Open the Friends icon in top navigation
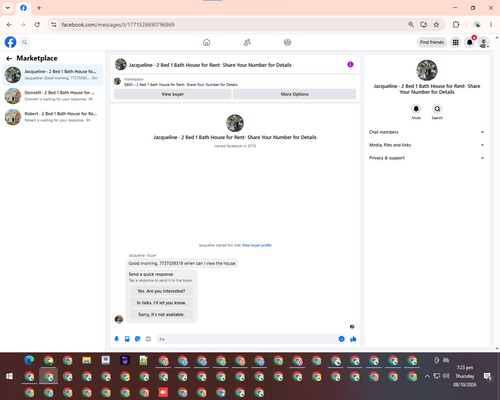Image resolution: width=500 pixels, height=400 pixels. [247, 42]
